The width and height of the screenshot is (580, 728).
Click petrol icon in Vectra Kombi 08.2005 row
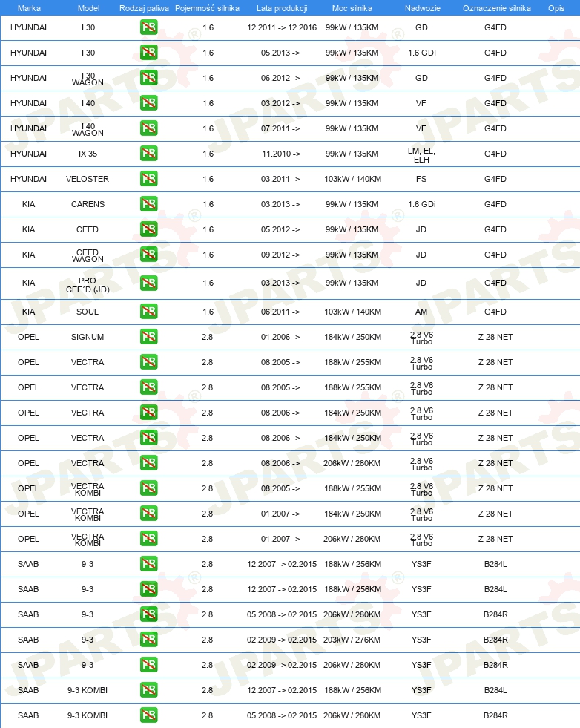click(149, 488)
